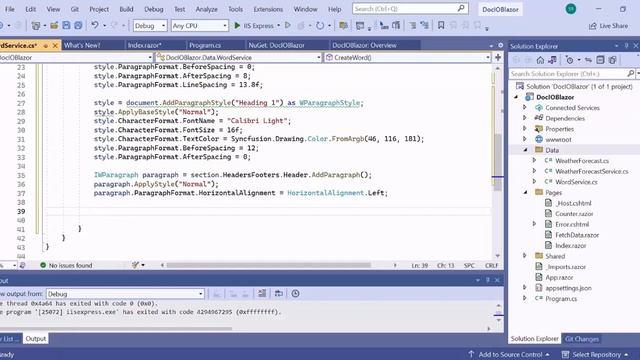This screenshot has height=360, width=640.
Task: Collapse the Data folder
Action: (x=525, y=150)
